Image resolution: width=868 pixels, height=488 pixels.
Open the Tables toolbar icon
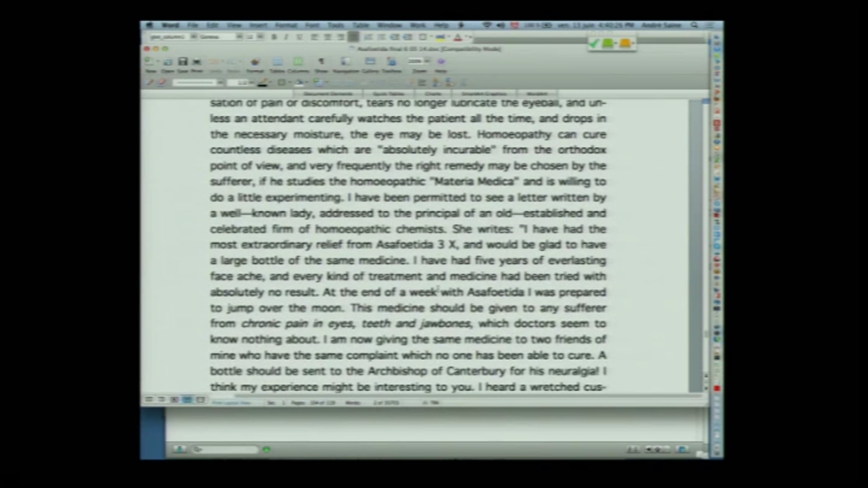pos(277,61)
